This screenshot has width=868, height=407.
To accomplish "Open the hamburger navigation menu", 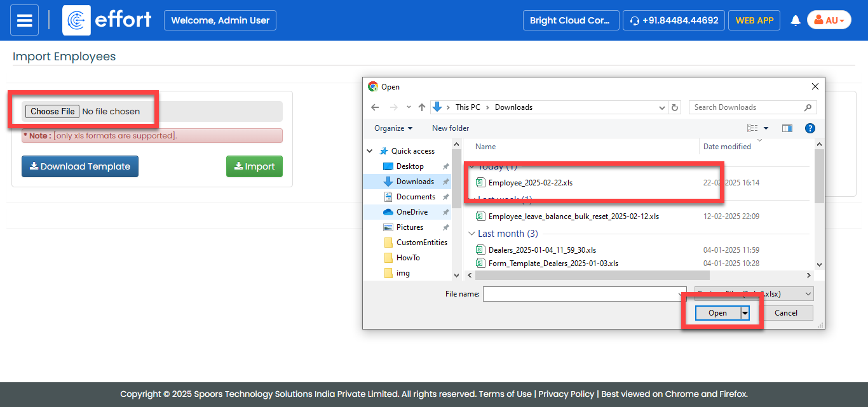I will (24, 20).
